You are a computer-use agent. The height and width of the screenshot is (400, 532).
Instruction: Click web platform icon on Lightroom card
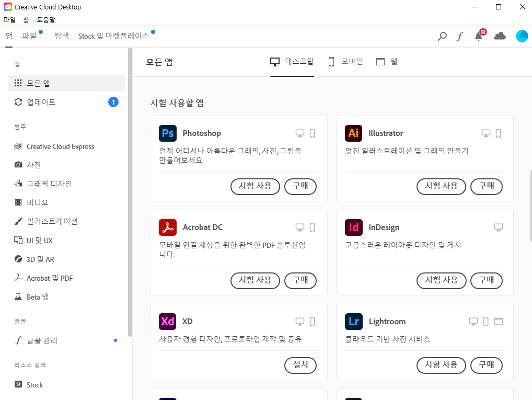(x=499, y=322)
